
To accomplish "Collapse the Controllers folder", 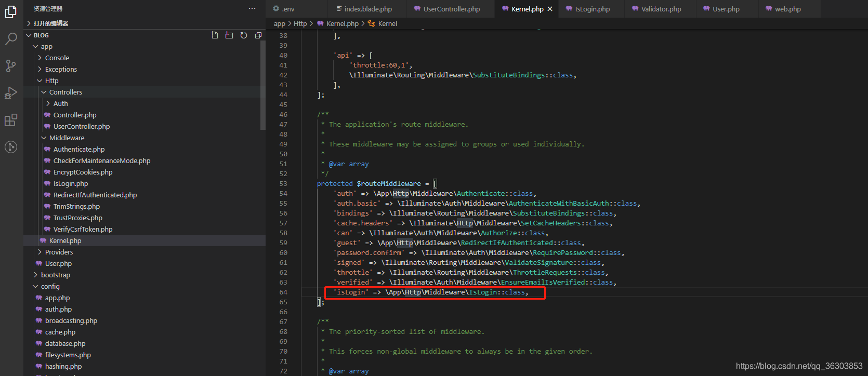I will click(144, 92).
